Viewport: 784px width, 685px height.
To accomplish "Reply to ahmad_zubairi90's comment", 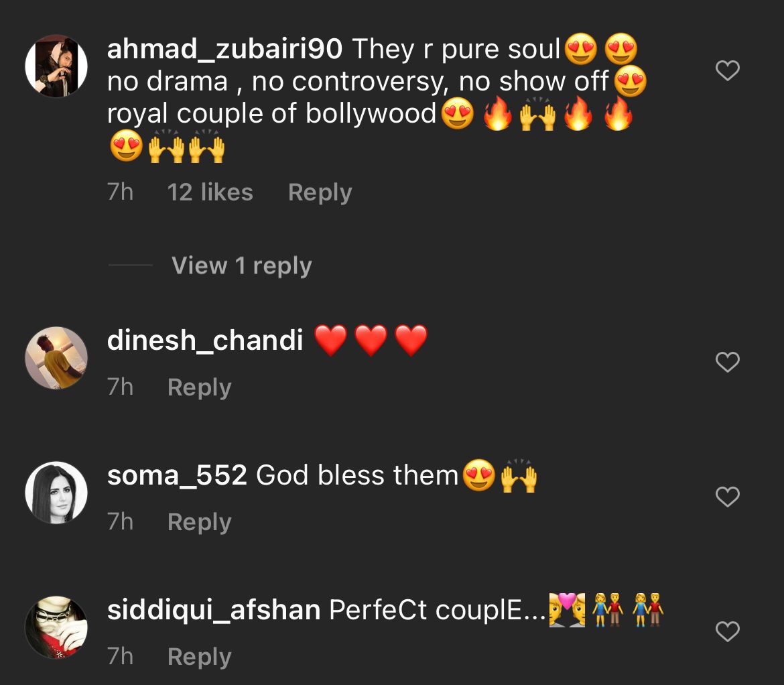I will point(320,192).
